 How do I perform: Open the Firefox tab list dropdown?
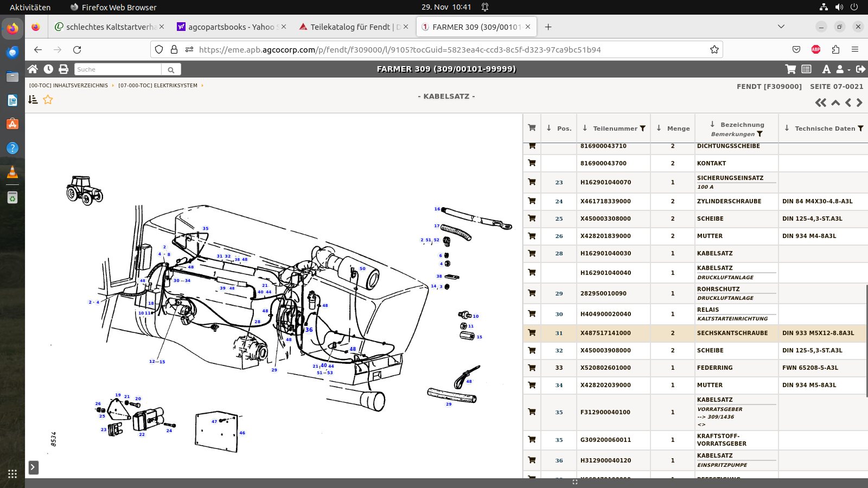click(x=781, y=27)
